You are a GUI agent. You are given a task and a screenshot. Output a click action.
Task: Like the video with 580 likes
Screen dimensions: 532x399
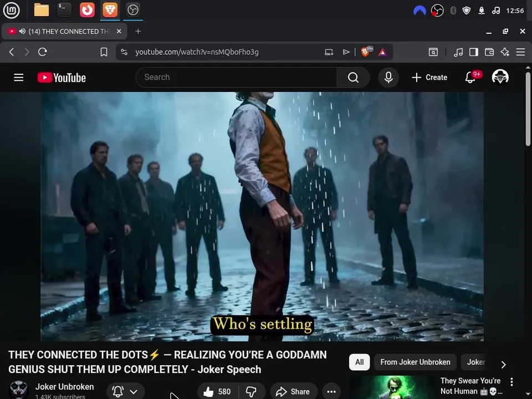[x=217, y=392]
